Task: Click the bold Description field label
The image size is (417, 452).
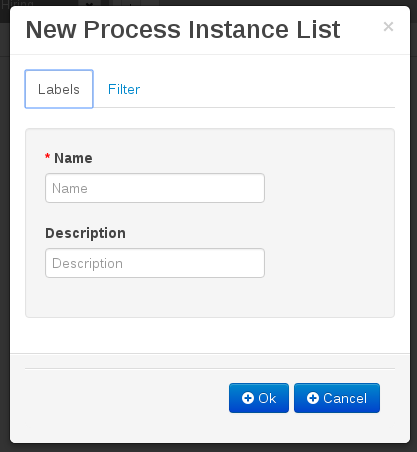Action: pyautogui.click(x=85, y=233)
